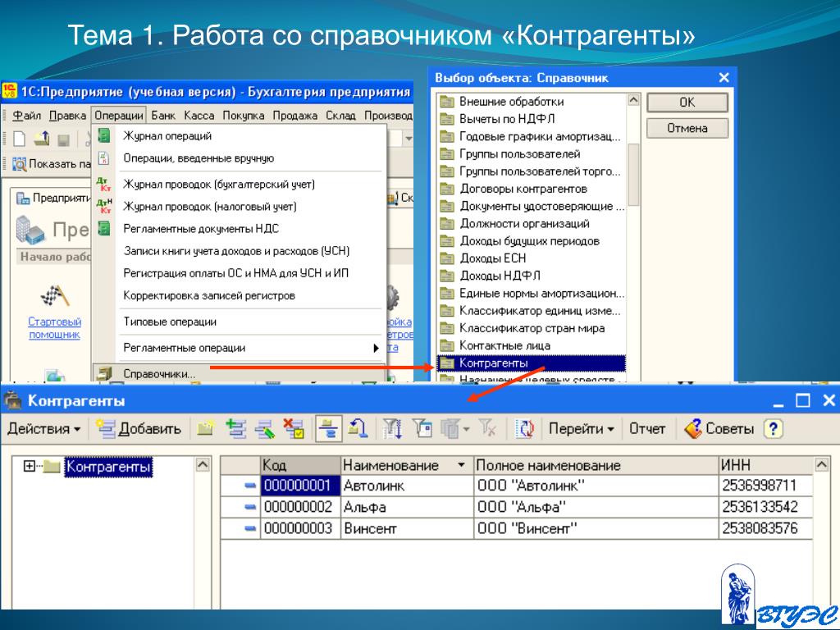Choose Регламентные документы НДС entry
Screen dimensions: 840x630
pyautogui.click(x=239, y=229)
